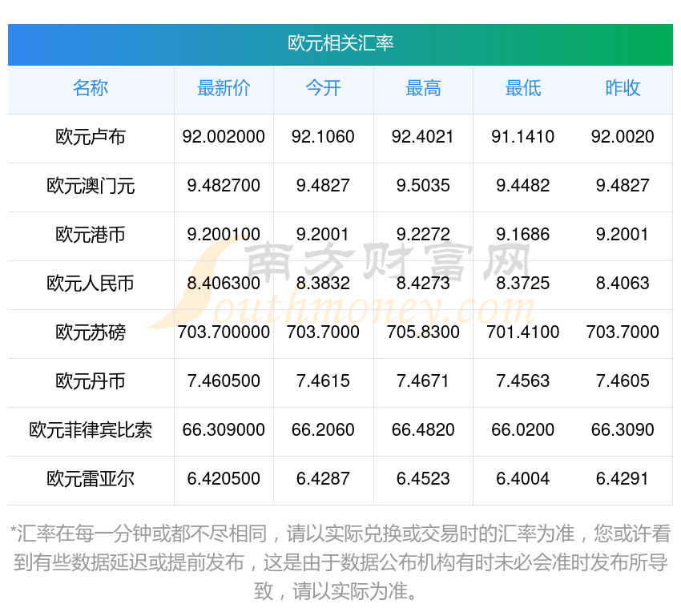
Task: Click latest price 9.200100
Action: point(224,235)
